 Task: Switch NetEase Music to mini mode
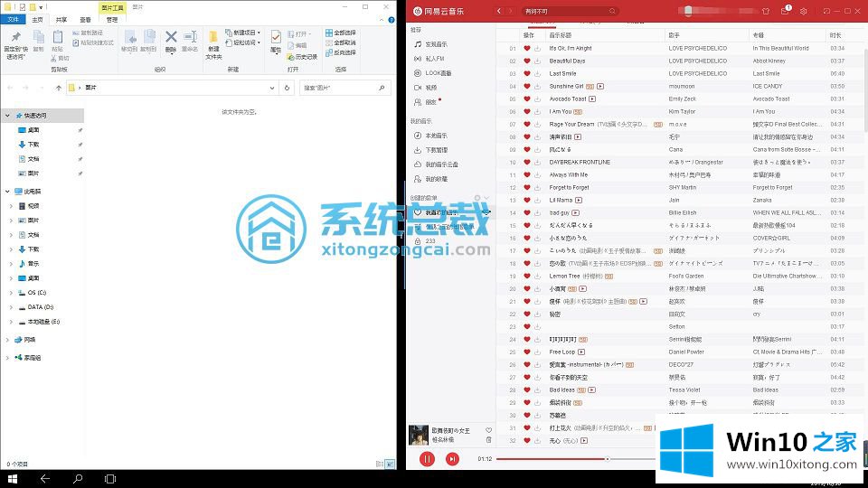pos(826,11)
